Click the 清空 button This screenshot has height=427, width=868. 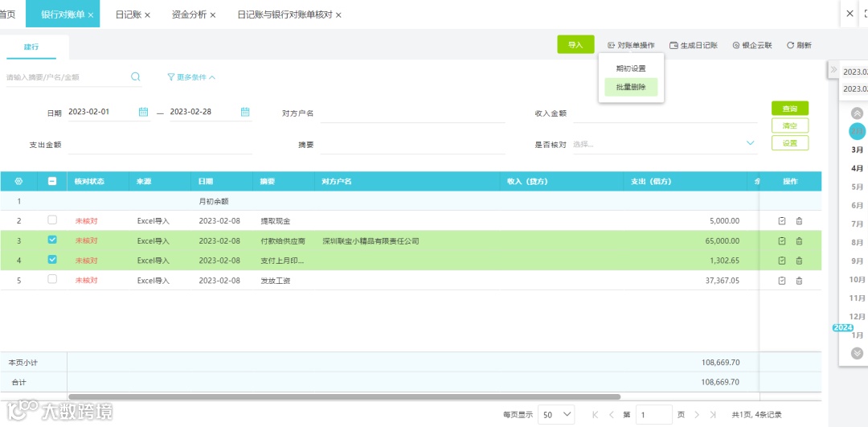click(x=790, y=125)
